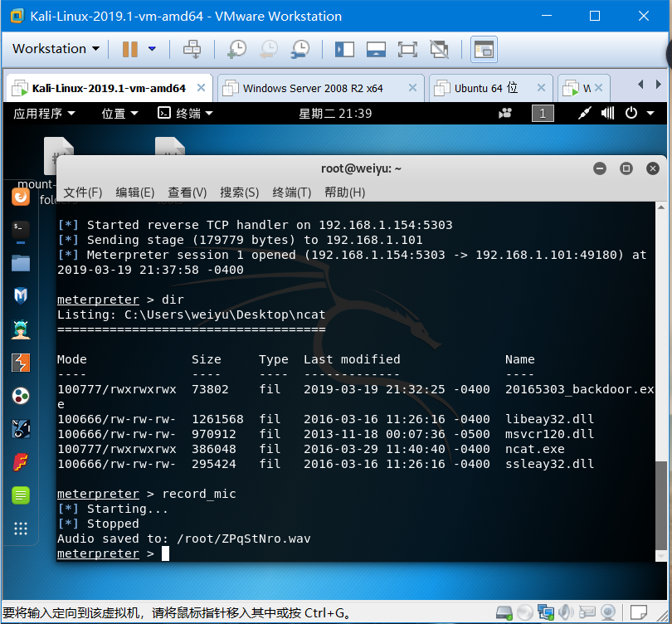Screen dimensions: 672x624
Task: Open the terminal 搜索(S) menu
Action: pyautogui.click(x=240, y=193)
